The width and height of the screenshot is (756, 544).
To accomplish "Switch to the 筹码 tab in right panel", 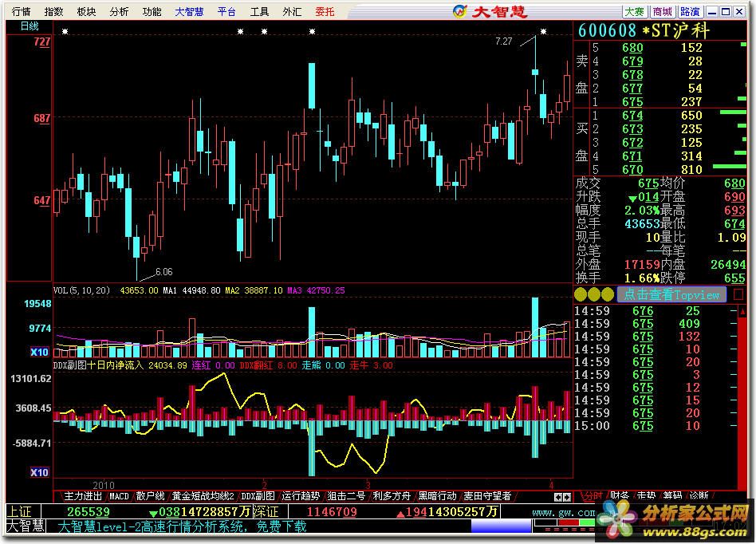I will [x=672, y=496].
